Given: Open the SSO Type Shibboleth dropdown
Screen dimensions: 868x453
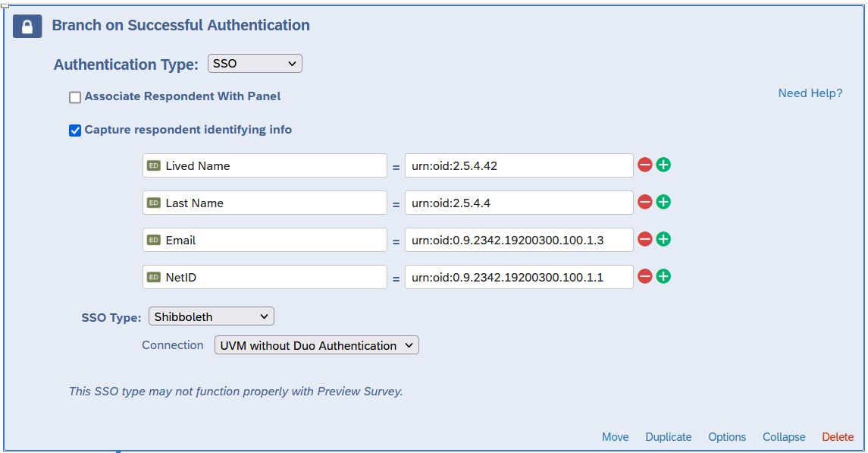Looking at the screenshot, I should pyautogui.click(x=212, y=316).
